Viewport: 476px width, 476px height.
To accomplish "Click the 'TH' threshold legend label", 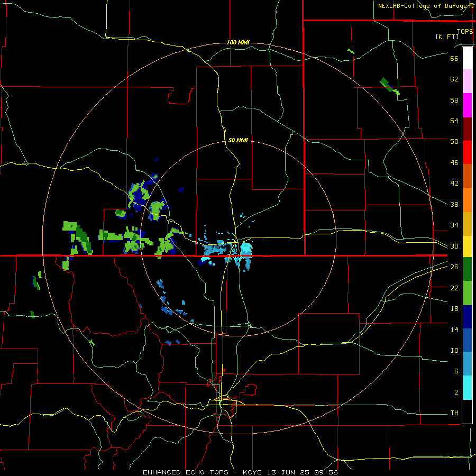I will point(454,413).
